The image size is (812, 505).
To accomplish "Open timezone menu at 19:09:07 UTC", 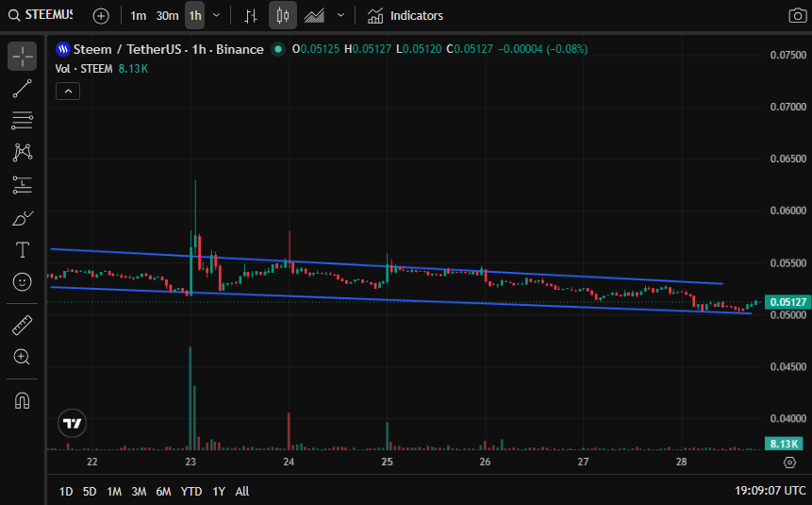I will click(770, 491).
